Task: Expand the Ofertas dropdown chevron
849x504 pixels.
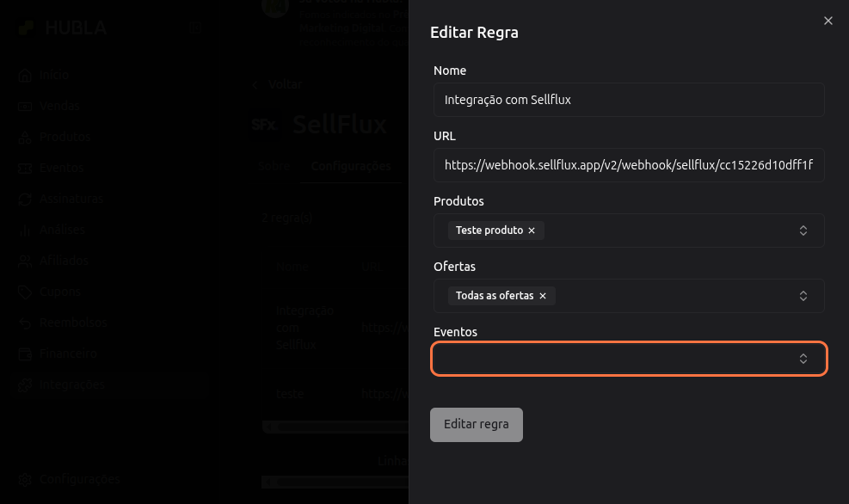Action: pyautogui.click(x=803, y=296)
